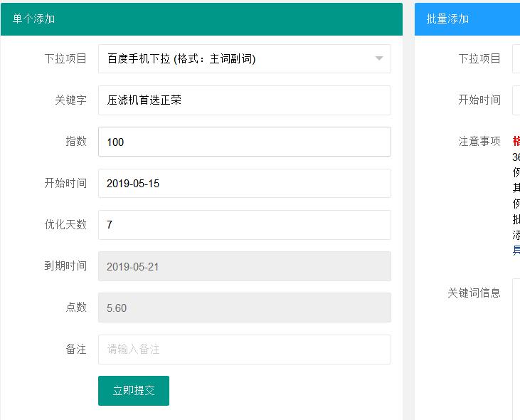The height and width of the screenshot is (420, 520).
Task: Select the 批量添加 panel header
Action: pyautogui.click(x=467, y=19)
